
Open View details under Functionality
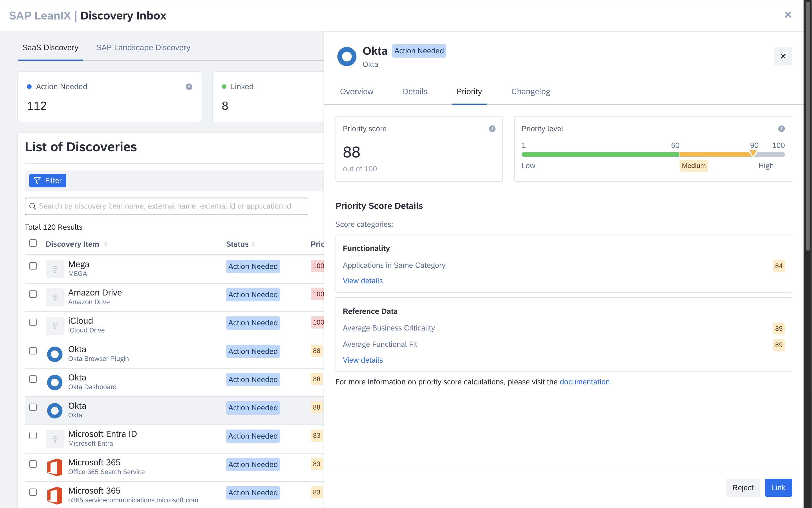362,281
